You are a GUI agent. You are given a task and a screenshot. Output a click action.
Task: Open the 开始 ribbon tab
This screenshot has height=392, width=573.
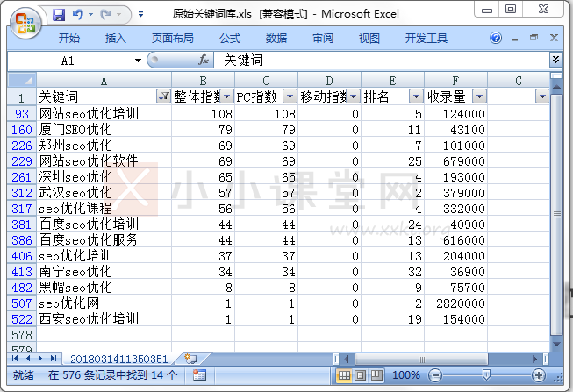point(69,38)
